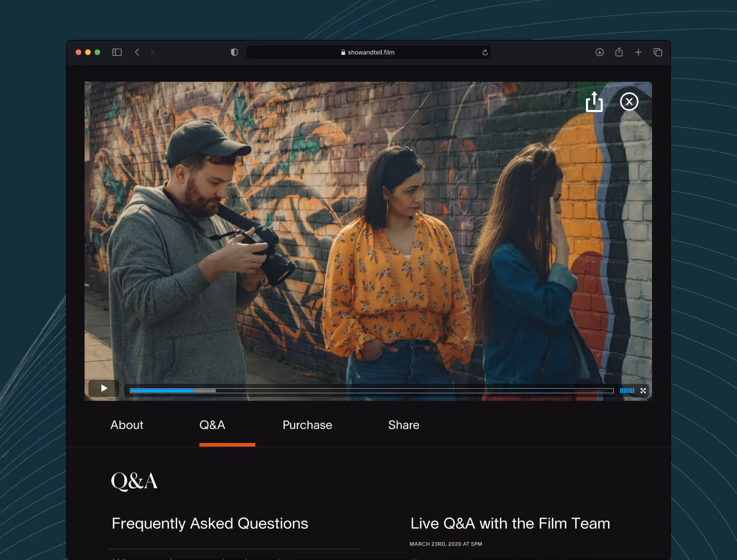Select the Share section tab
Viewport: 737px width, 560px height.
click(x=404, y=425)
